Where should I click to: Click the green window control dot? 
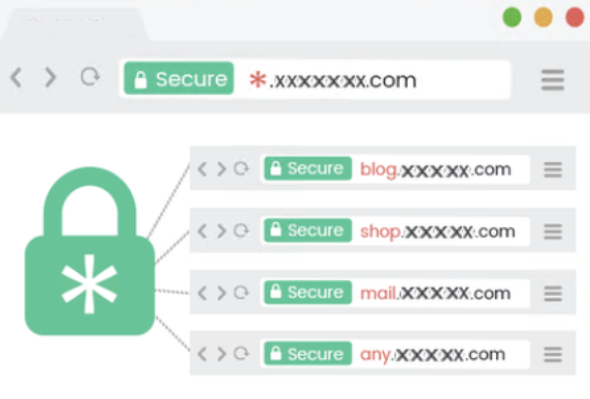[x=512, y=17]
